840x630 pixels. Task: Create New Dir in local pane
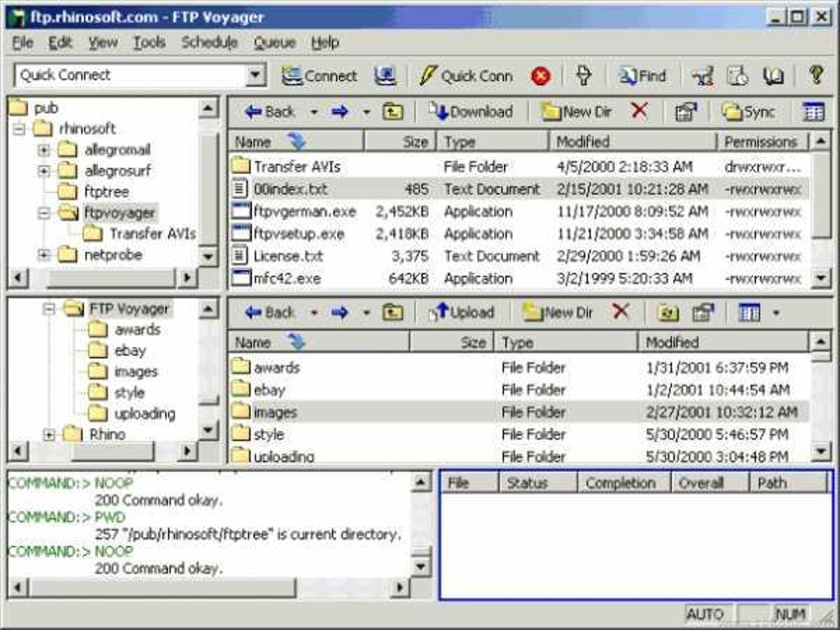[558, 312]
